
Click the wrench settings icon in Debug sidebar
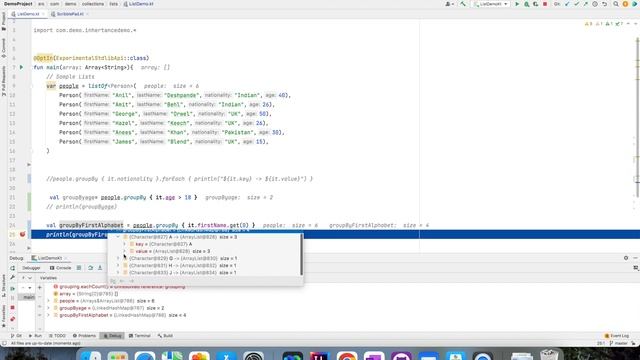(13, 278)
